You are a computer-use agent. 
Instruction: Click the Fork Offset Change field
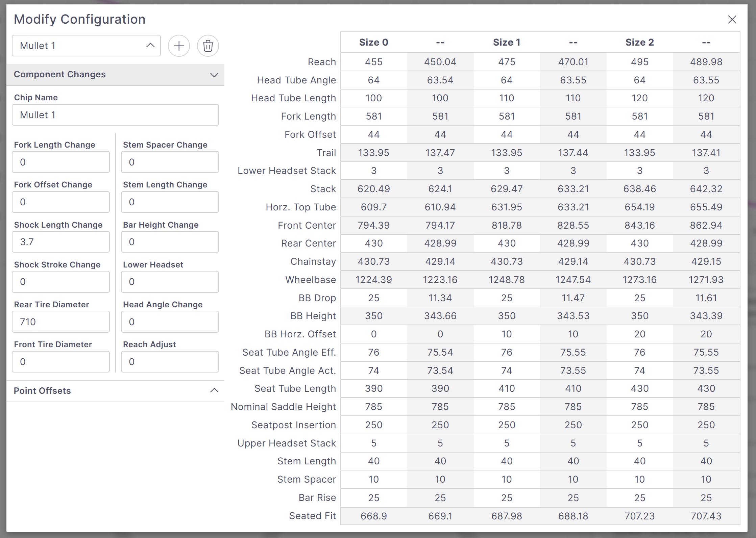[x=61, y=202]
